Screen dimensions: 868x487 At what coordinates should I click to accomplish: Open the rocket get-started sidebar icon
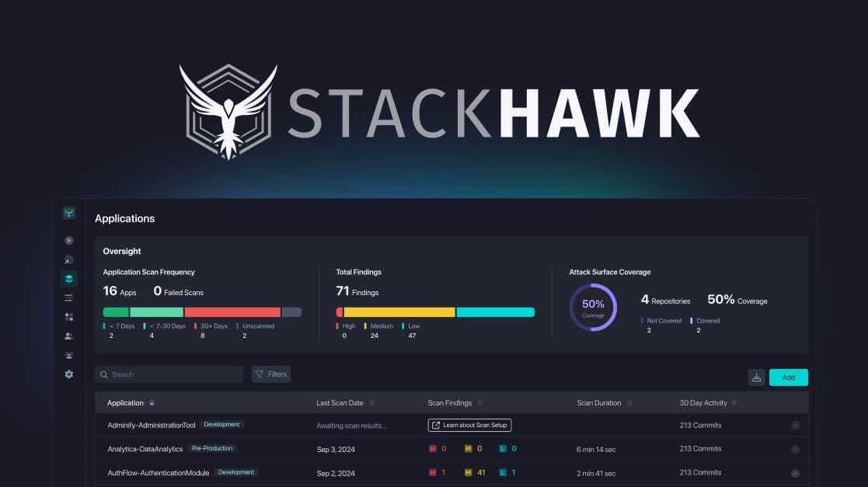(x=68, y=260)
